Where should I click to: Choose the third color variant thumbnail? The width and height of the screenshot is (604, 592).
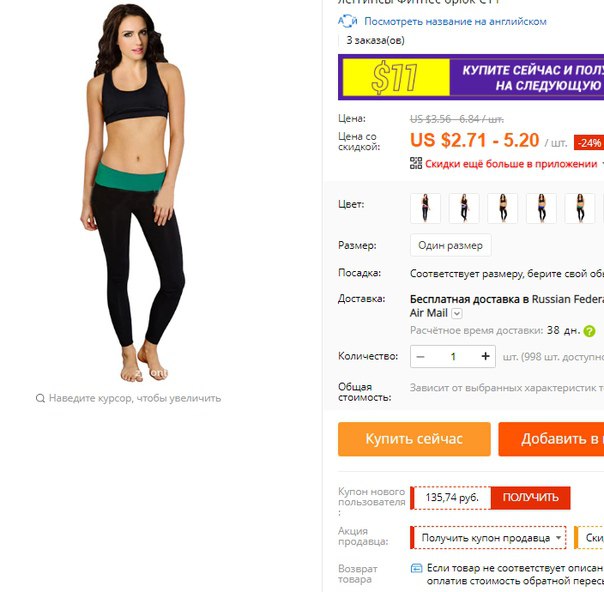coord(503,208)
